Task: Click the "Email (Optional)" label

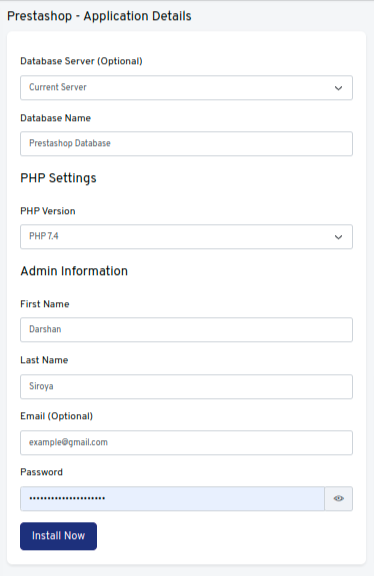Action: pyautogui.click(x=57, y=416)
